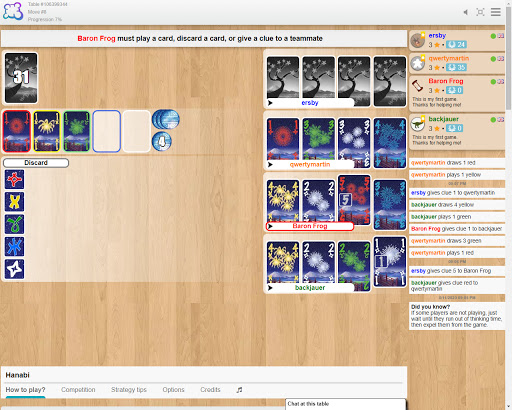Click the Board Game Arena logo
The image size is (512, 410).
13,11
